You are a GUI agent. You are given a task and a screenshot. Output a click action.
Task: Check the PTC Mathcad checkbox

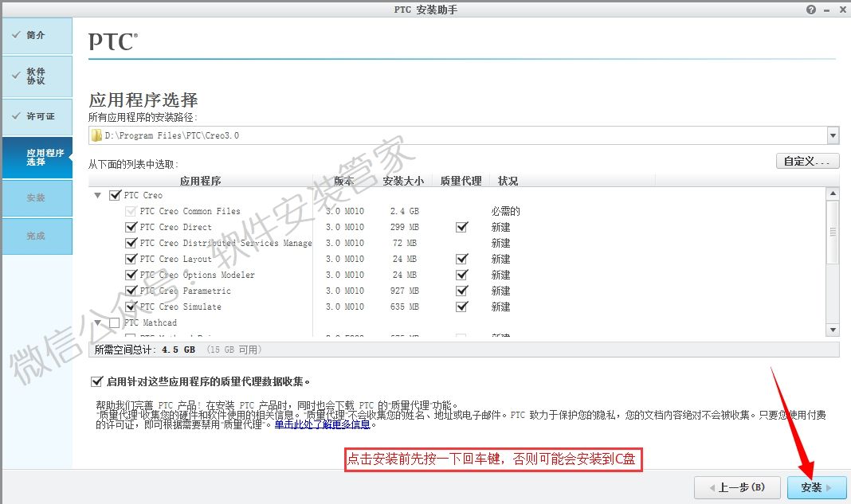click(114, 322)
